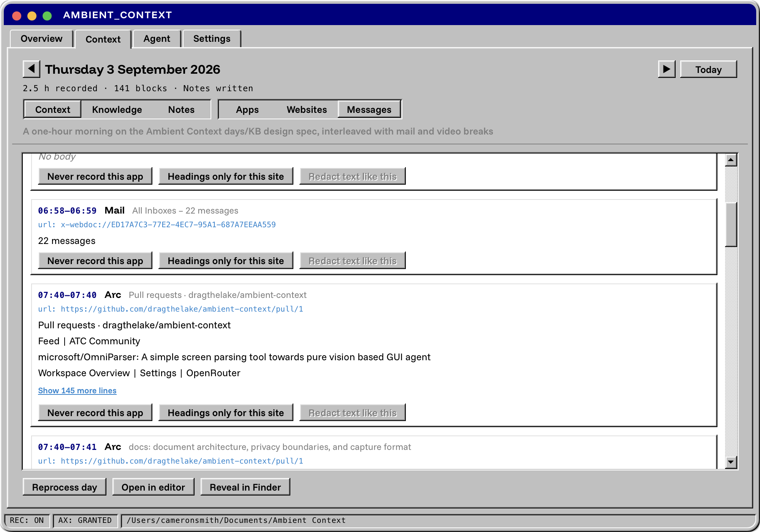The width and height of the screenshot is (760, 532).
Task: Click the green zoom window button
Action: 47,15
